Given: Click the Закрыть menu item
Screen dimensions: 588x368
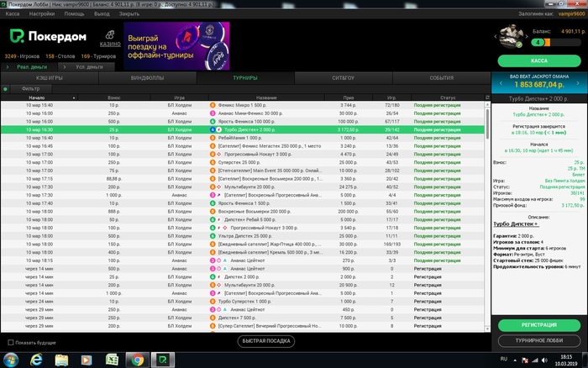Looking at the screenshot, I should coord(129,13).
